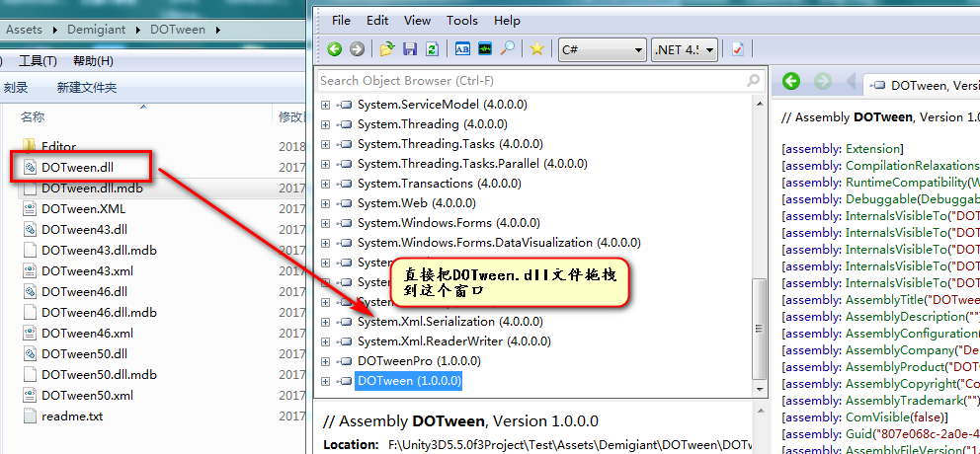Viewport: 980px width, 454px height.
Task: Click the DOTween43.dll file icon
Action: (31, 229)
